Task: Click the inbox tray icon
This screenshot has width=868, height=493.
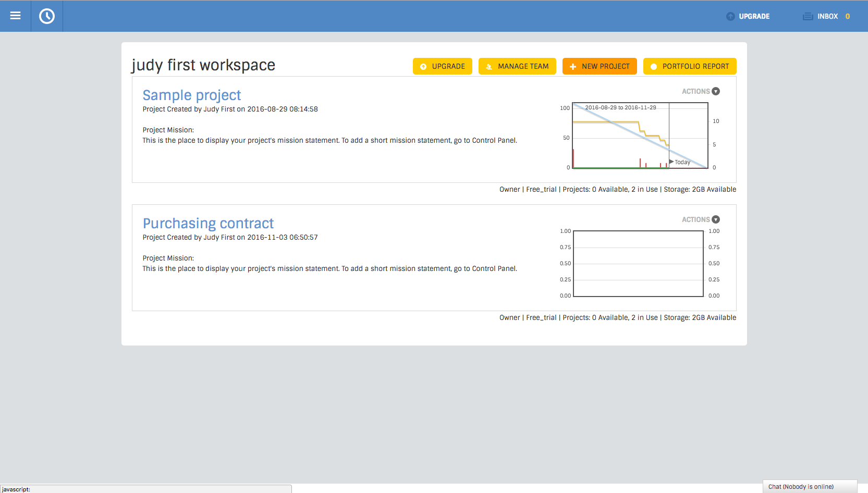Action: [x=808, y=16]
